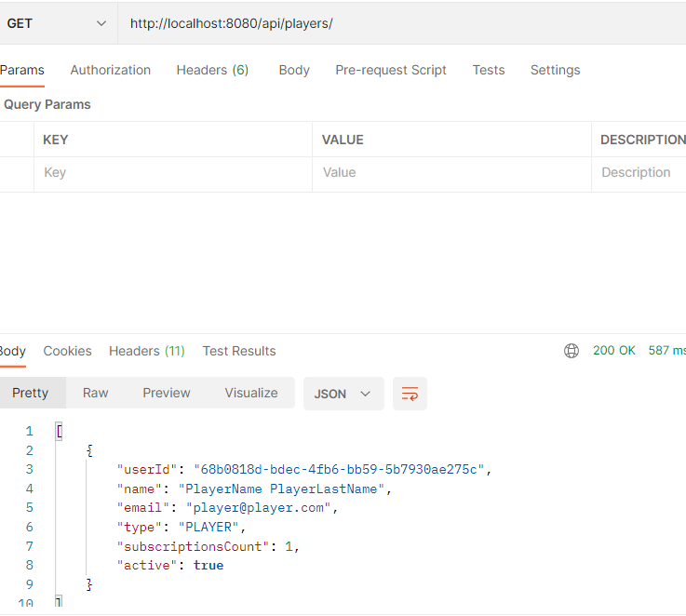Open the Tests tab
686x616 pixels.
(489, 70)
